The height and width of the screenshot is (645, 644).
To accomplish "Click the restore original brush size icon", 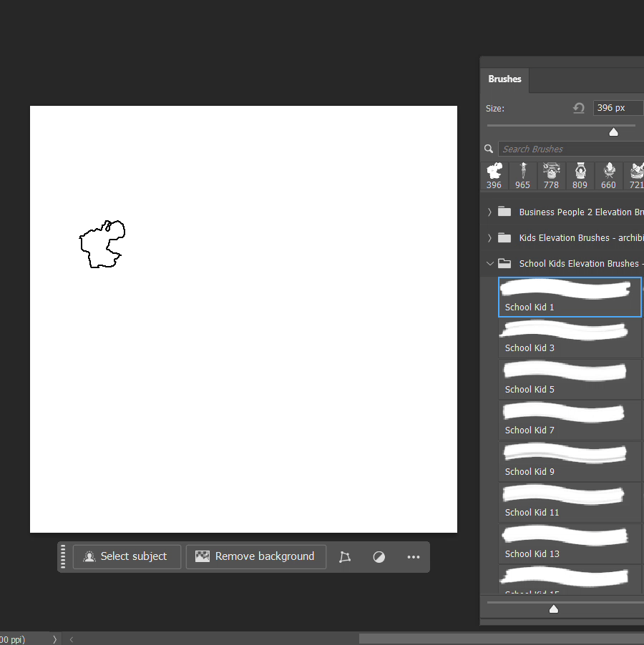I will [579, 108].
